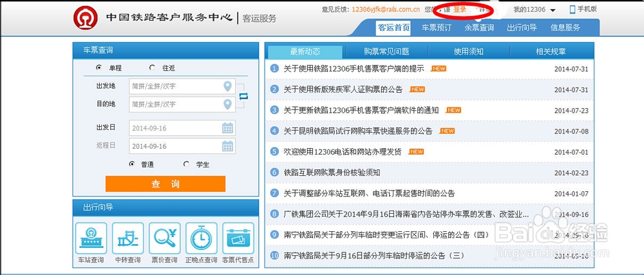Screen dimensions: 644x275
Task: Open the 中转查询 transfer query icon
Action: click(x=128, y=238)
